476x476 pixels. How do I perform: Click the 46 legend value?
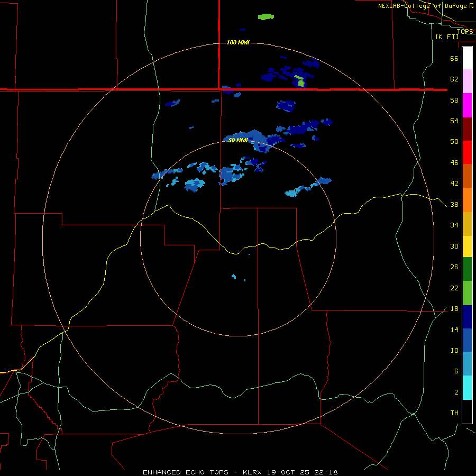454,163
